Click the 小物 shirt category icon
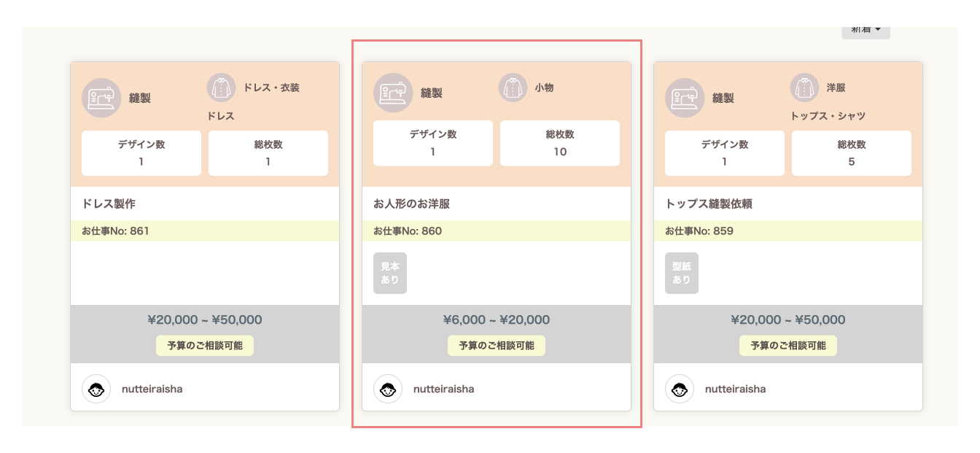 [513, 88]
